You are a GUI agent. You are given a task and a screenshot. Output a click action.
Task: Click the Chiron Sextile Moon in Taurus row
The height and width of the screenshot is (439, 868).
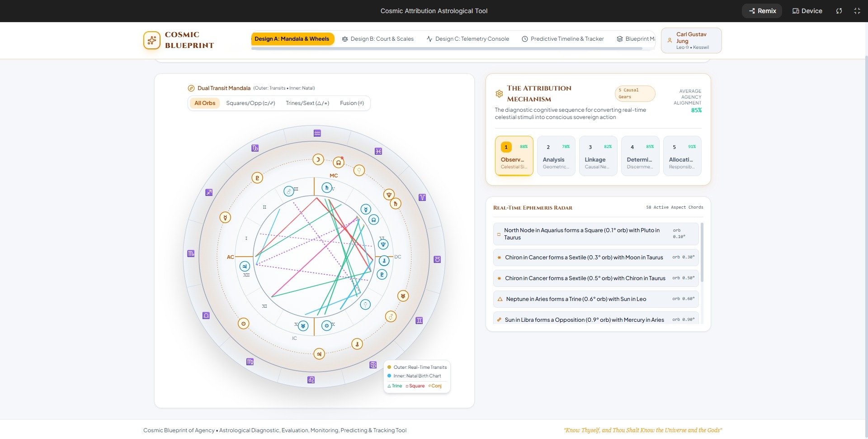click(x=596, y=258)
